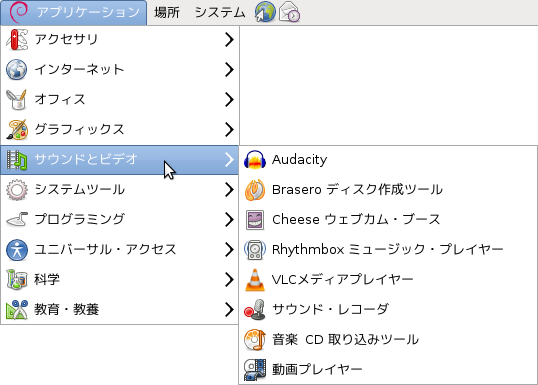Click the システムツール gear icon
This screenshot has height=385, width=538.
tap(16, 189)
